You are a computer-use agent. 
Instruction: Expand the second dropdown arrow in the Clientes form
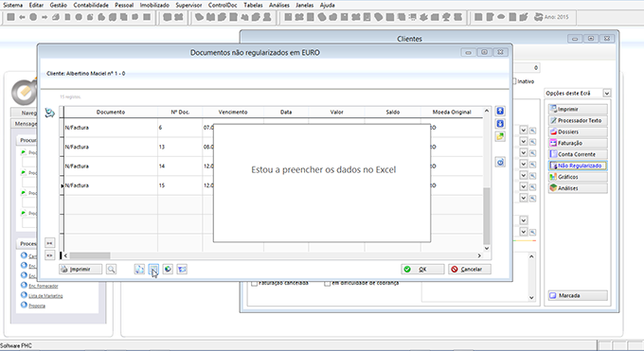click(523, 142)
